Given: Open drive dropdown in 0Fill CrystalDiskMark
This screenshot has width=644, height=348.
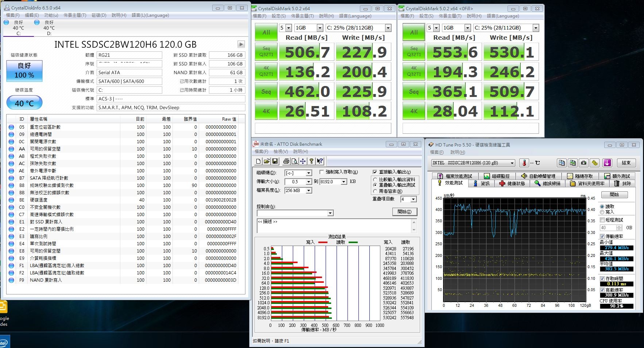Looking at the screenshot, I should [536, 28].
